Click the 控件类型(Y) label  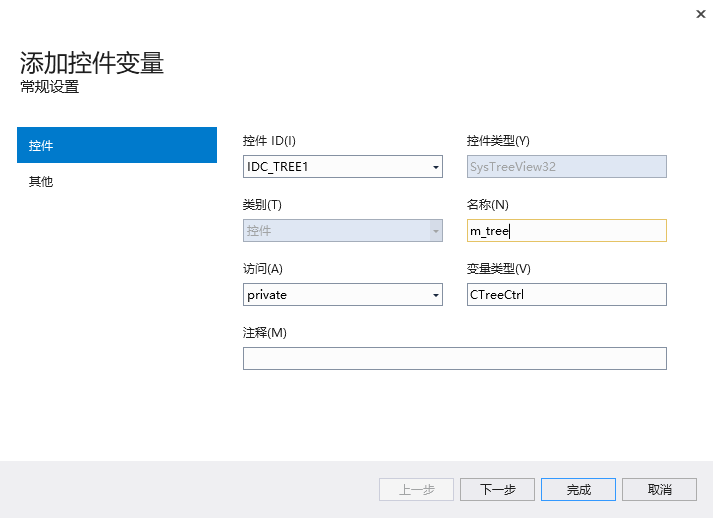[x=498, y=141]
